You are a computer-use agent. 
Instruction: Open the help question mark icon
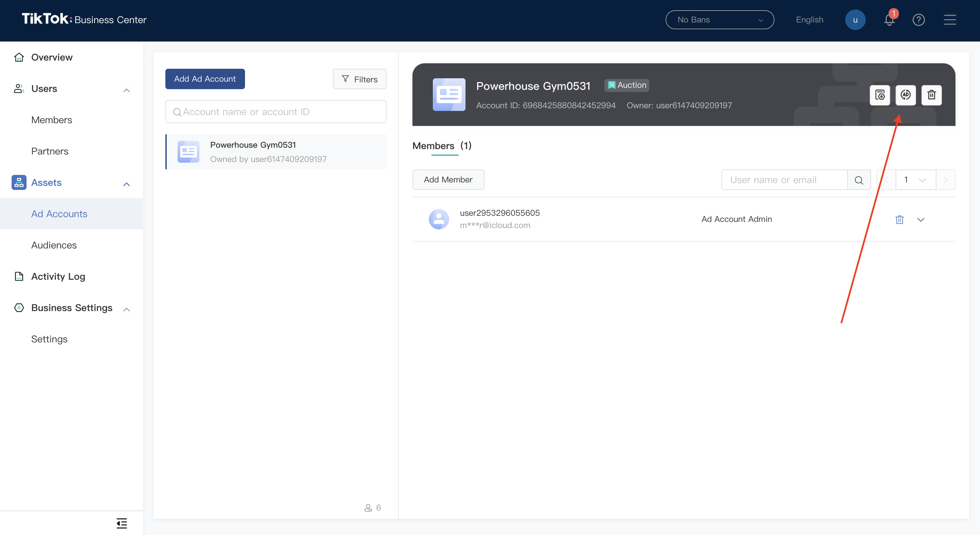(918, 20)
